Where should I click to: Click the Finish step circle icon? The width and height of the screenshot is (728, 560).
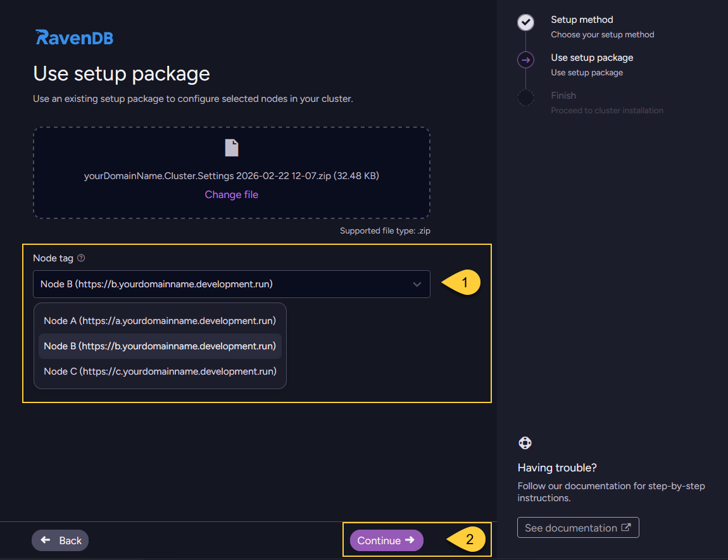[x=526, y=97]
